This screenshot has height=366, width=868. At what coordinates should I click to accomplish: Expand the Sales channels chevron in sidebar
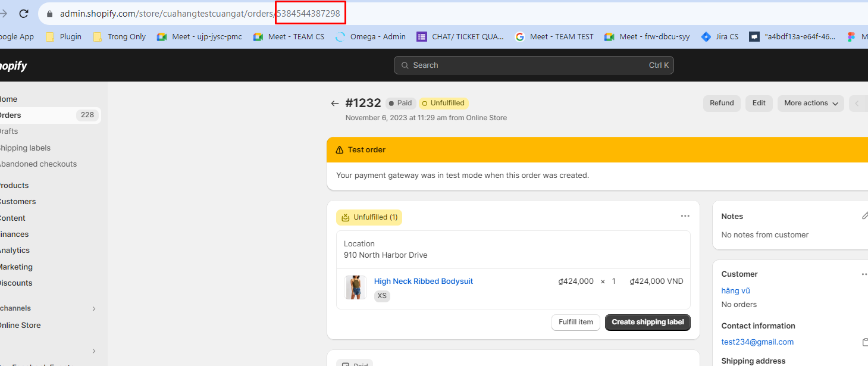94,308
